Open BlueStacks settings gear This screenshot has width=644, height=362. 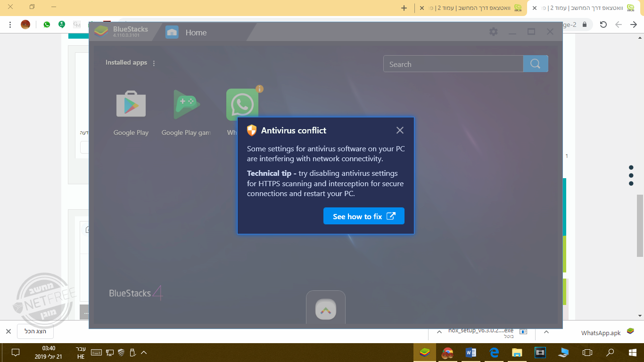click(493, 32)
